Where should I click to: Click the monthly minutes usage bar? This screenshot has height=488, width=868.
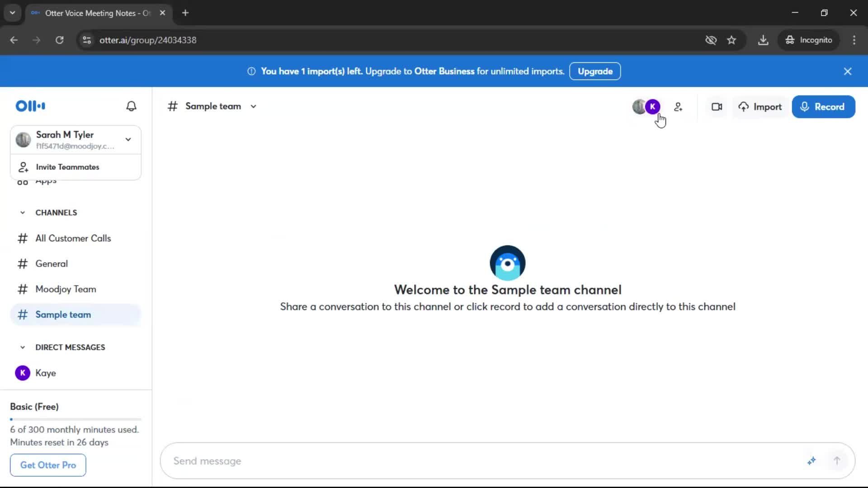tap(75, 419)
